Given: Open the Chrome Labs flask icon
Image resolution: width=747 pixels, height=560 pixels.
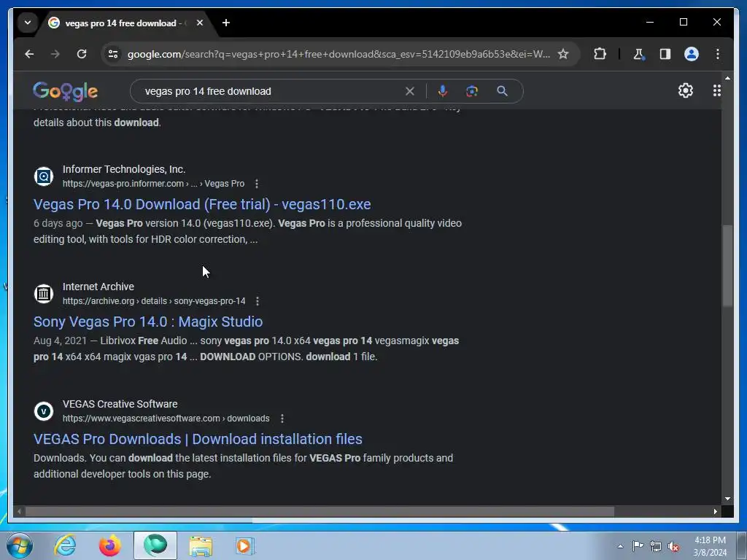Looking at the screenshot, I should click(x=639, y=54).
